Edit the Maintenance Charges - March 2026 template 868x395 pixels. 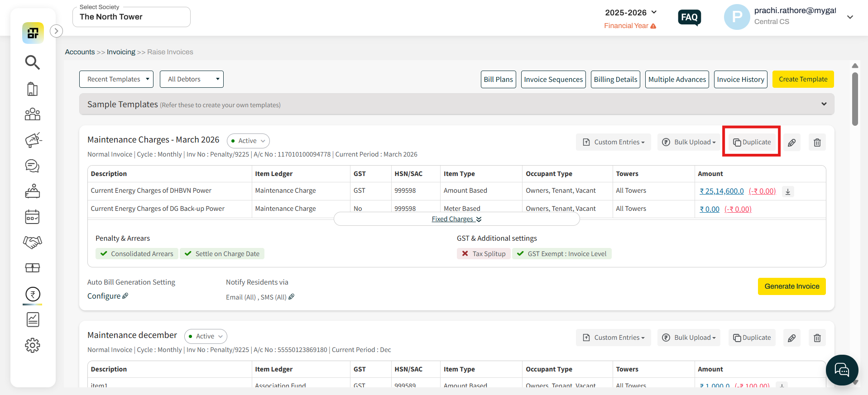pyautogui.click(x=792, y=143)
